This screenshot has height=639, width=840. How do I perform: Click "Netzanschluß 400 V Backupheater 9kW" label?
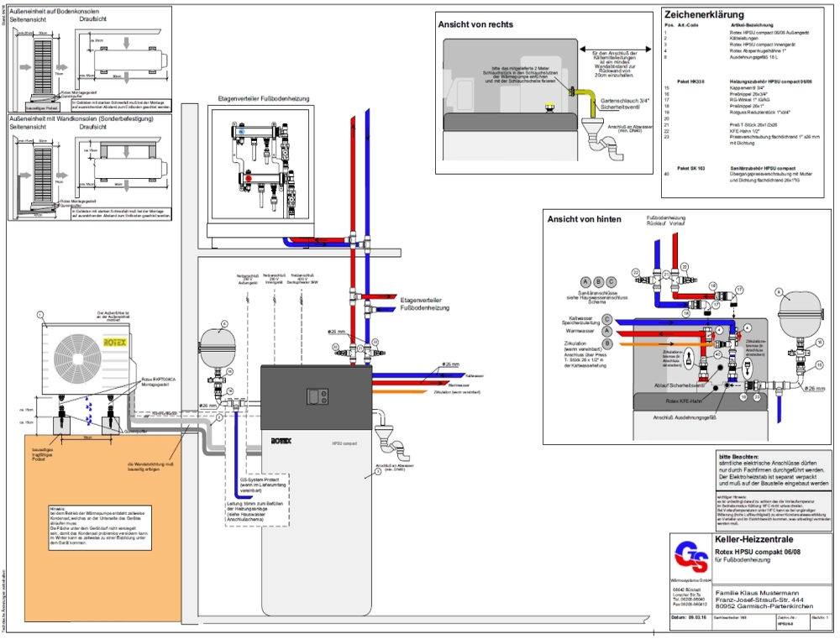point(302,278)
